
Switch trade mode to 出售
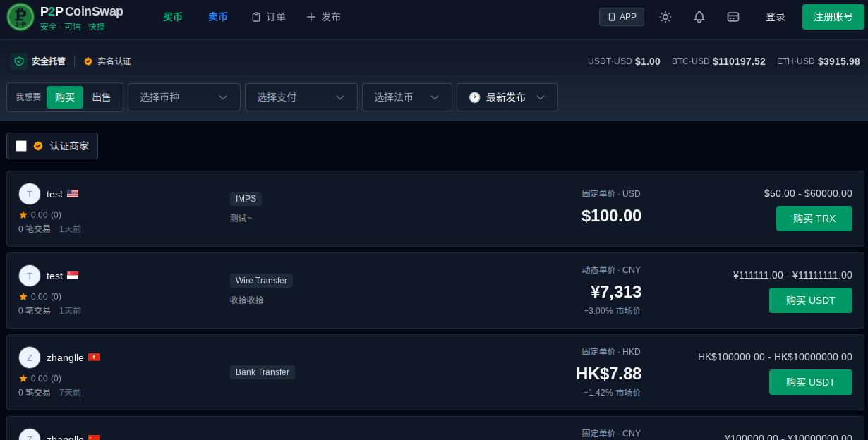101,97
